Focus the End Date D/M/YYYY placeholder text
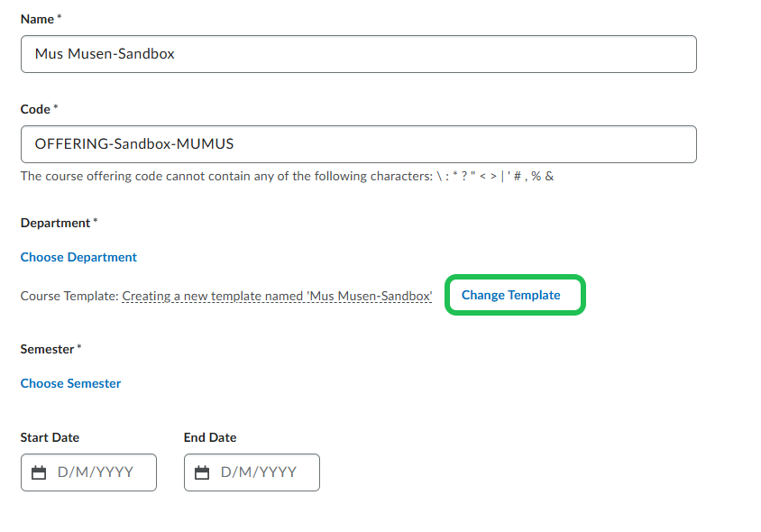761x532 pixels. (259, 472)
